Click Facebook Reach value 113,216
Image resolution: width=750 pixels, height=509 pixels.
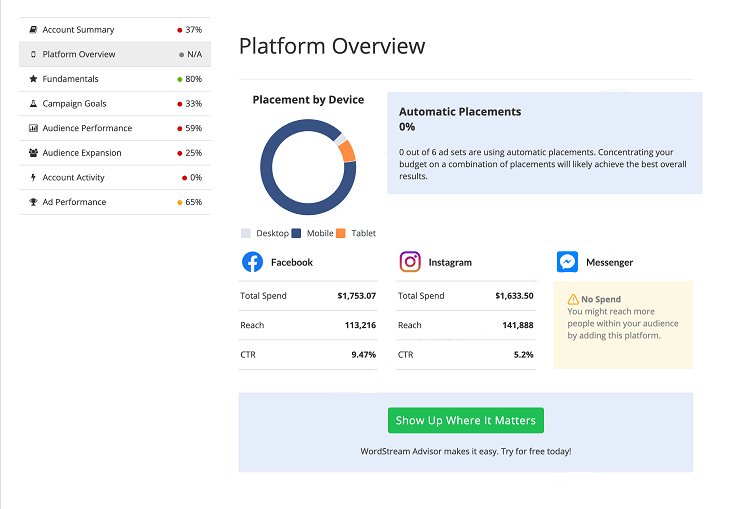[360, 325]
